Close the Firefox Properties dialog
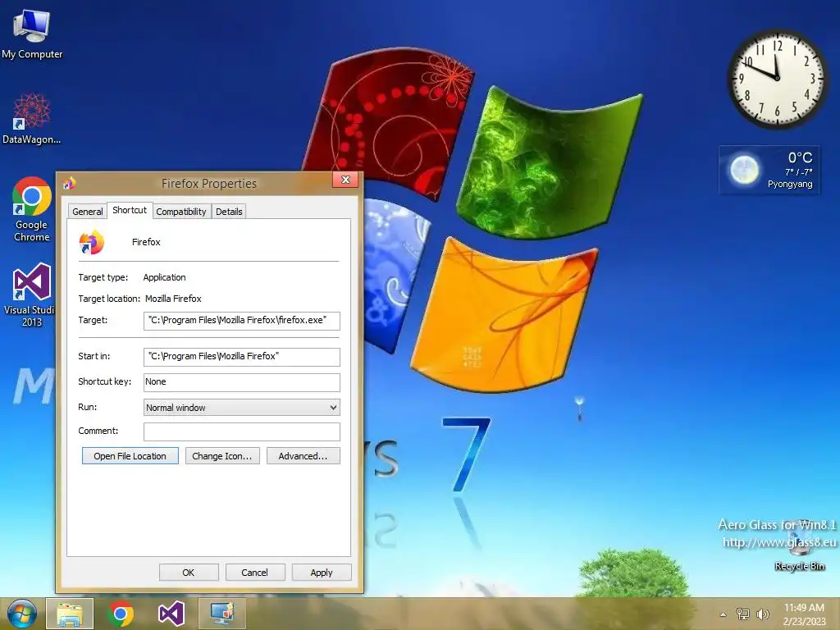The image size is (840, 630). click(x=345, y=180)
